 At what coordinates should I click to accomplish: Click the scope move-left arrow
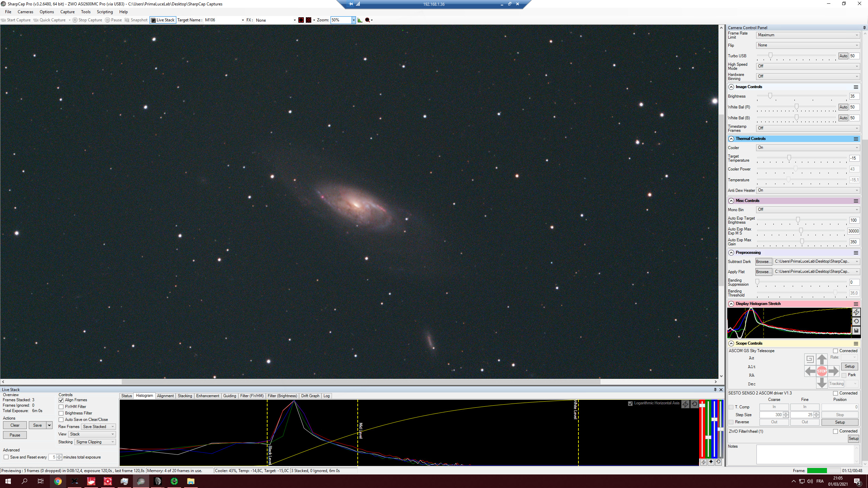coord(810,371)
